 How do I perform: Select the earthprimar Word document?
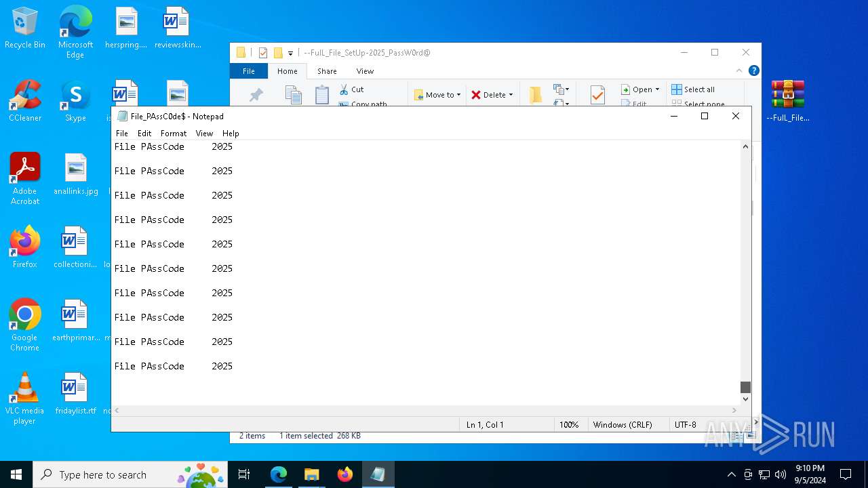click(x=75, y=321)
